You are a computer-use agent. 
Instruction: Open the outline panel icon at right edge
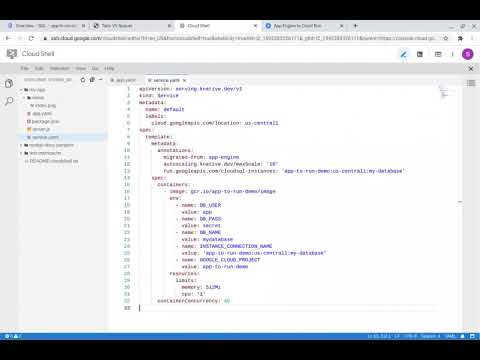coord(471,83)
